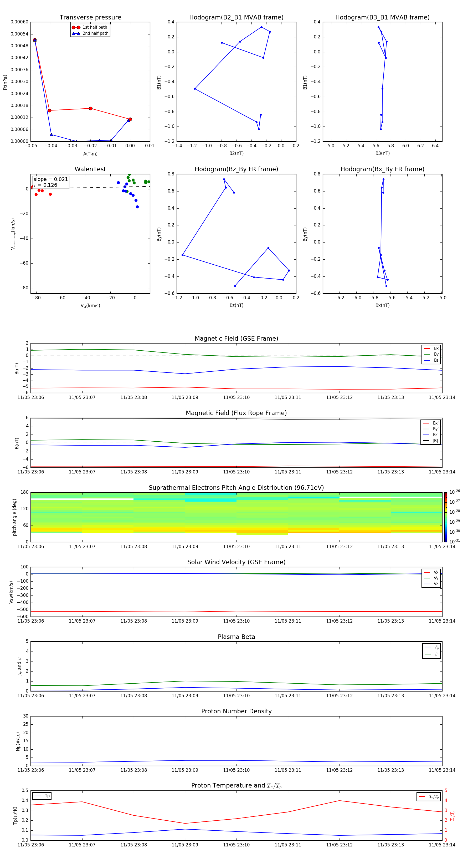Screen dimensions: 473x868
Task: Click the 'Vx' legend entry
Action: pos(431,572)
